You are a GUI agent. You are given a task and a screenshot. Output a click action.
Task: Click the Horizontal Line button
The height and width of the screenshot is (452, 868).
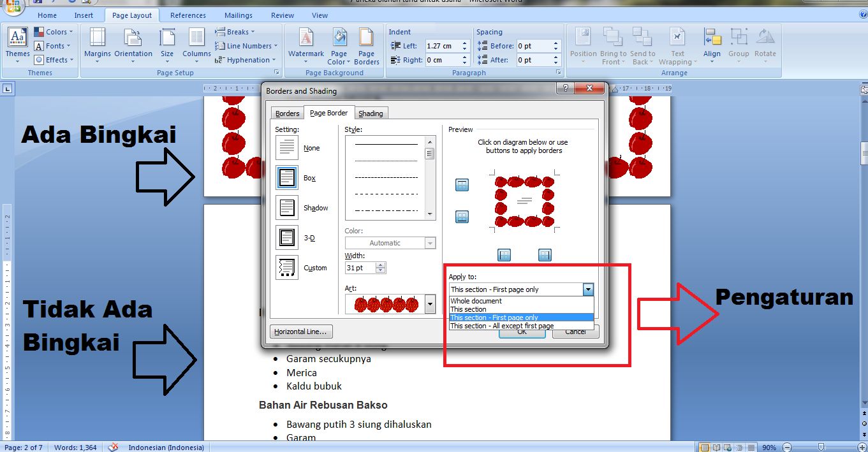[301, 331]
